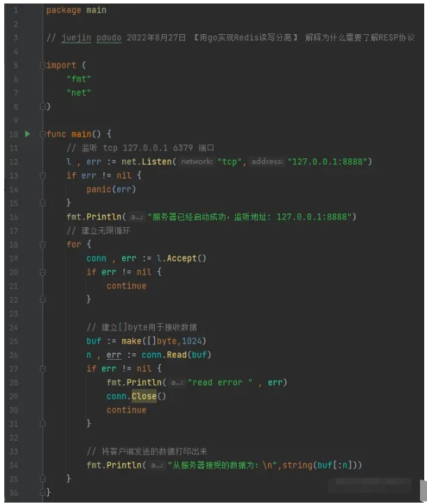Click the 'l.Accept()' call
The height and width of the screenshot is (504, 427).
181,259
